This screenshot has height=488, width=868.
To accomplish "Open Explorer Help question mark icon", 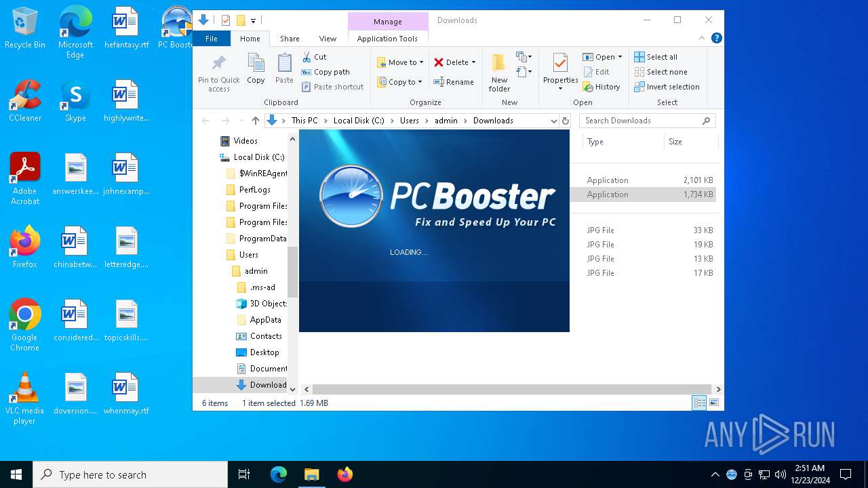I will click(x=716, y=39).
